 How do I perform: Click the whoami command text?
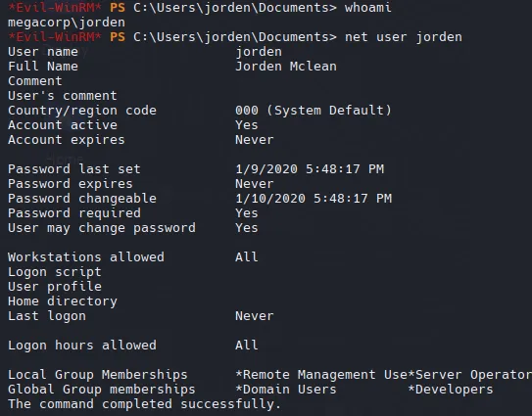(x=368, y=8)
